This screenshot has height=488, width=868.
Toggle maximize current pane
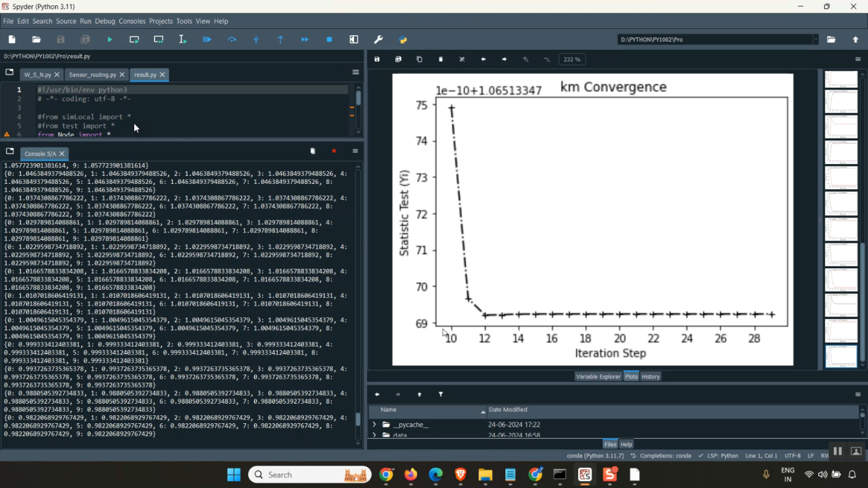point(354,40)
